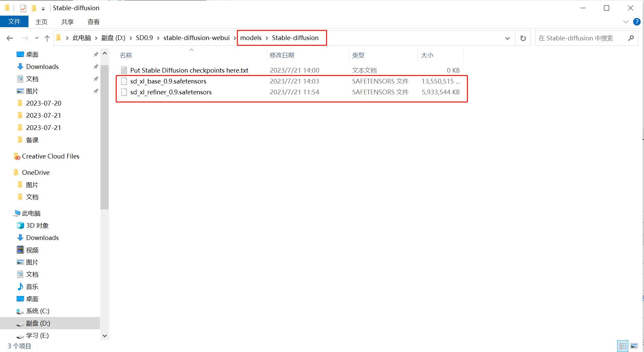Click the quick access New folder icon
This screenshot has height=352, width=644.
34,8
